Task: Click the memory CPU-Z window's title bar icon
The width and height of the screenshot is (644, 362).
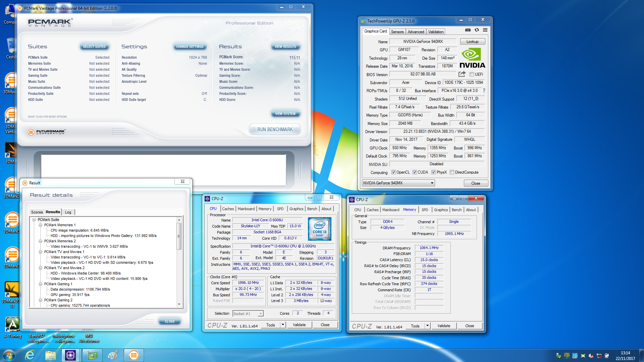Action: pyautogui.click(x=352, y=199)
